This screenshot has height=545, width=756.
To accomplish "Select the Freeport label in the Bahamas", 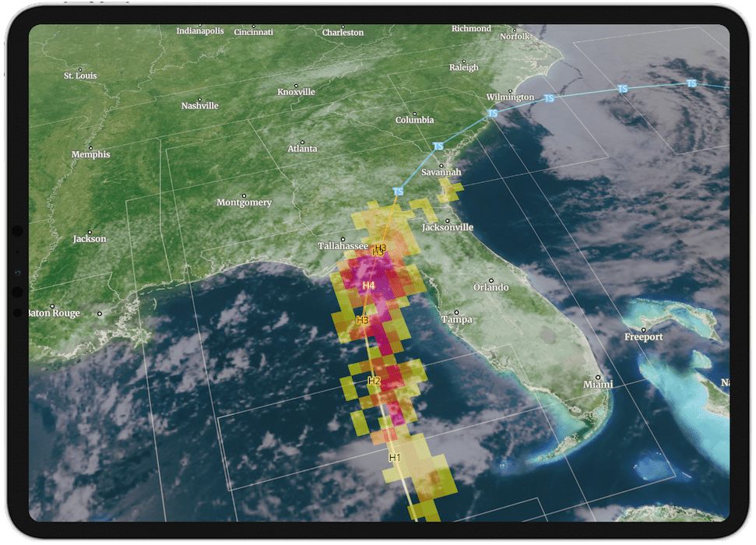I will (x=643, y=337).
